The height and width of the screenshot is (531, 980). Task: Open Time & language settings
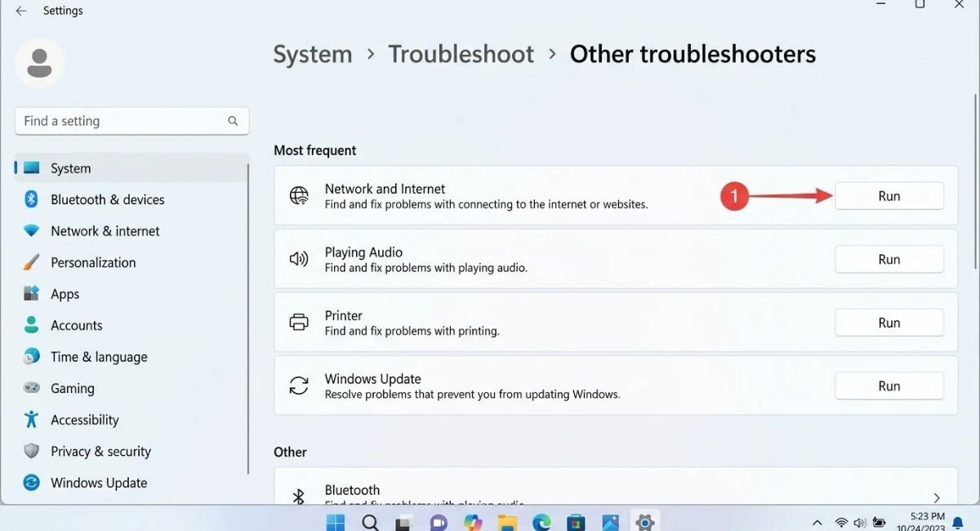click(x=131, y=357)
